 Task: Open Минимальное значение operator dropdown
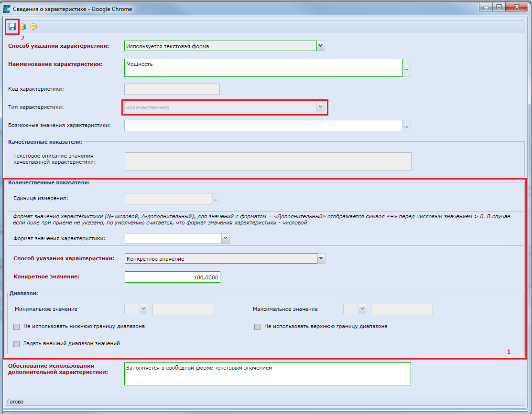pos(143,309)
